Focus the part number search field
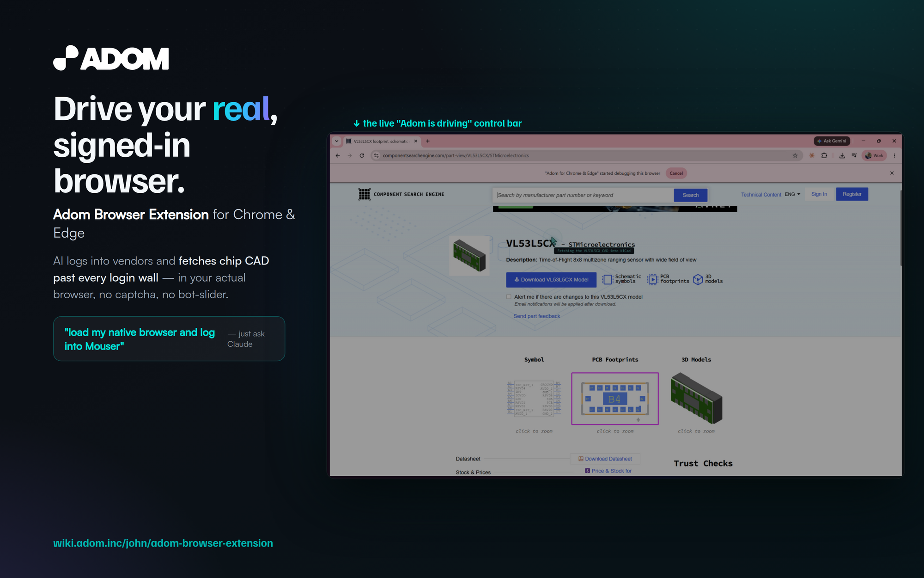The width and height of the screenshot is (924, 578). (x=583, y=195)
